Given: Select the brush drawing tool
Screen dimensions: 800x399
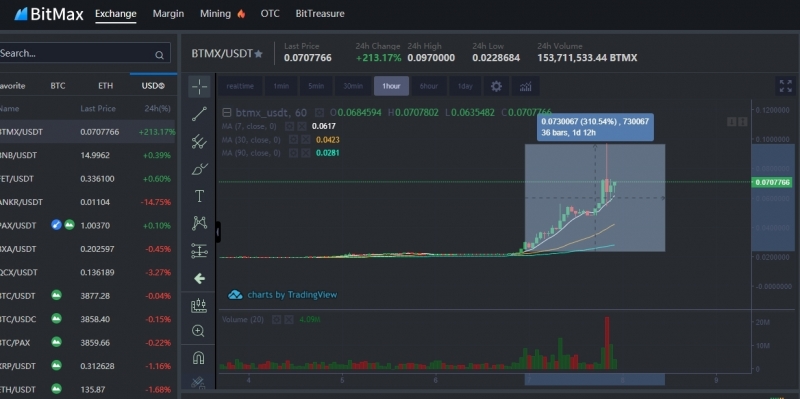Looking at the screenshot, I should (199, 169).
